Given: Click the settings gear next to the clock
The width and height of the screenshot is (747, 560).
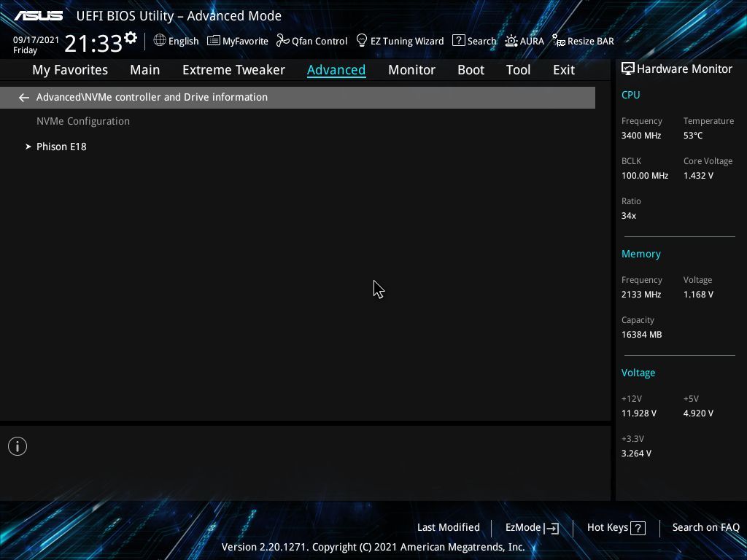Looking at the screenshot, I should point(131,38).
